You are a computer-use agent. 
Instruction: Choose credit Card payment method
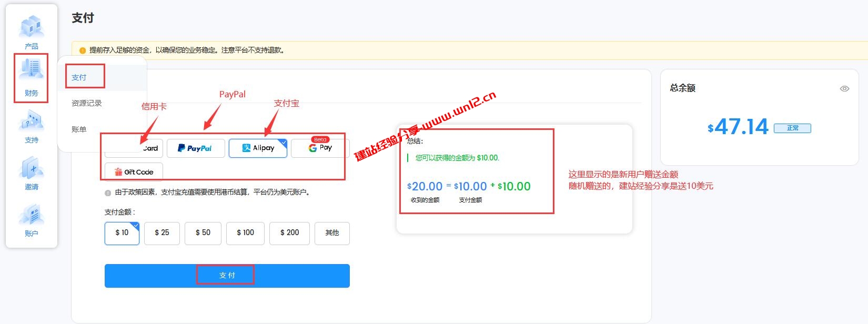pyautogui.click(x=134, y=148)
